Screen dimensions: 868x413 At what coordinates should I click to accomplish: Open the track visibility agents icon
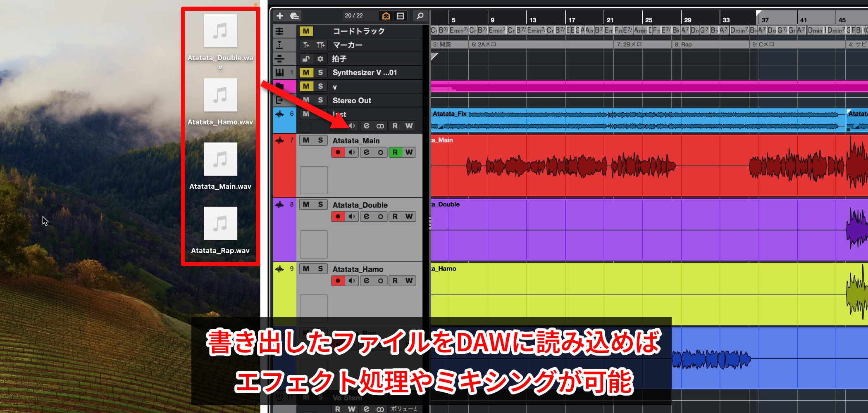386,16
